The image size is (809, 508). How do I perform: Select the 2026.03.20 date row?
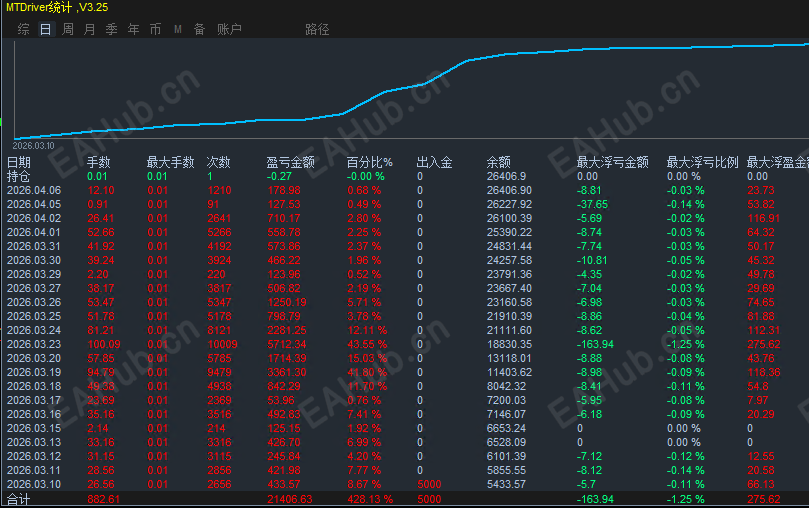(x=34, y=358)
